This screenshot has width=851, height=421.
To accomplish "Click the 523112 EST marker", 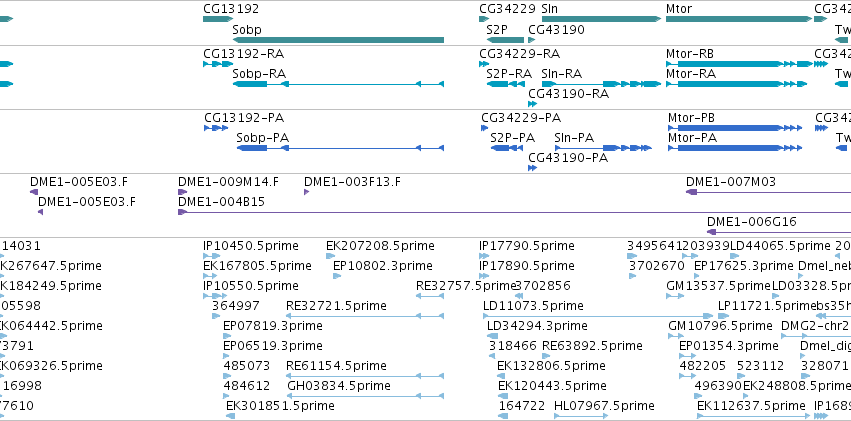I will [741, 376].
